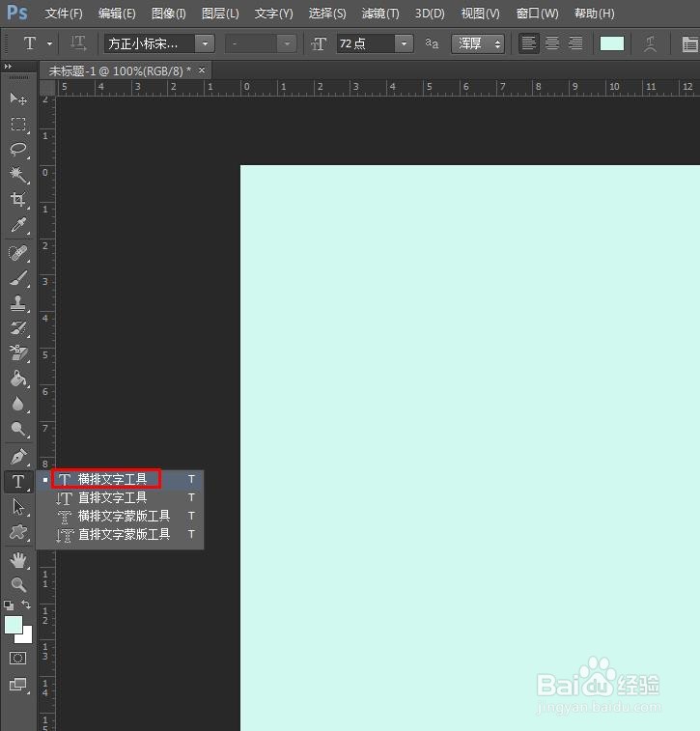Viewport: 700px width, 731px height.
Task: Select the Brush tool
Action: (18, 278)
